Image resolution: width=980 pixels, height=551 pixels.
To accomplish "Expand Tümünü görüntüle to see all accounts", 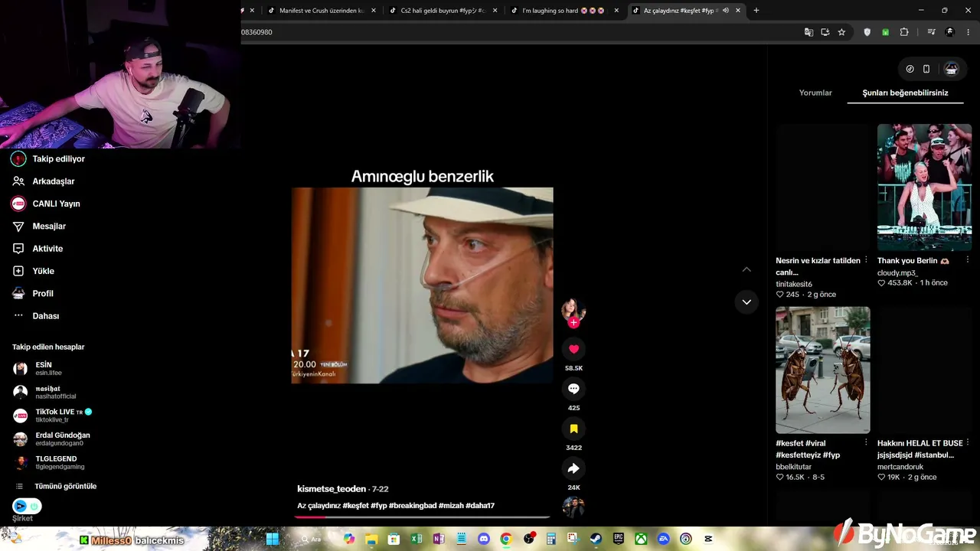I will [x=56, y=486].
